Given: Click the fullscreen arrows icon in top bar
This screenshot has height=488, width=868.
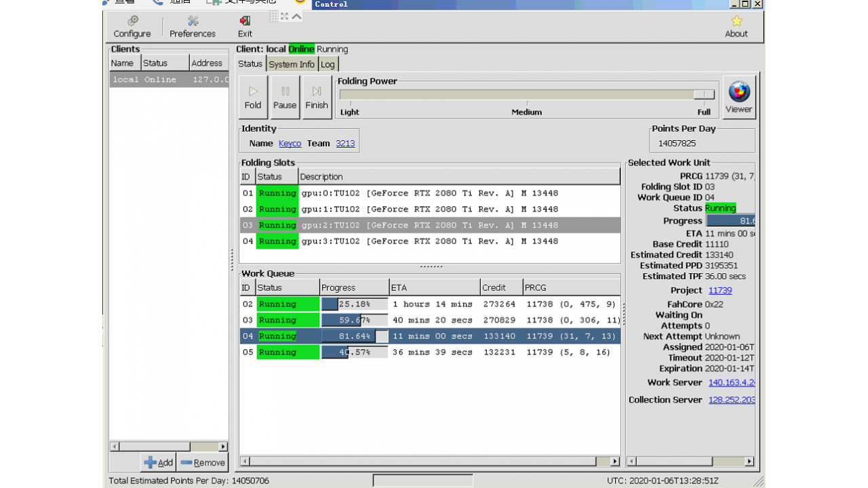Looking at the screenshot, I should pos(284,16).
